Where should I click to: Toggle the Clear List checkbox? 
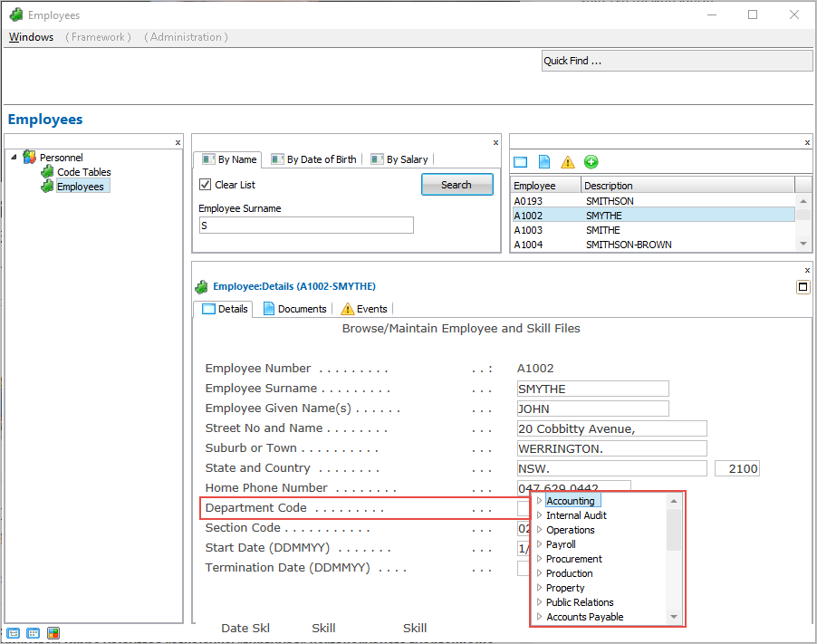click(206, 185)
